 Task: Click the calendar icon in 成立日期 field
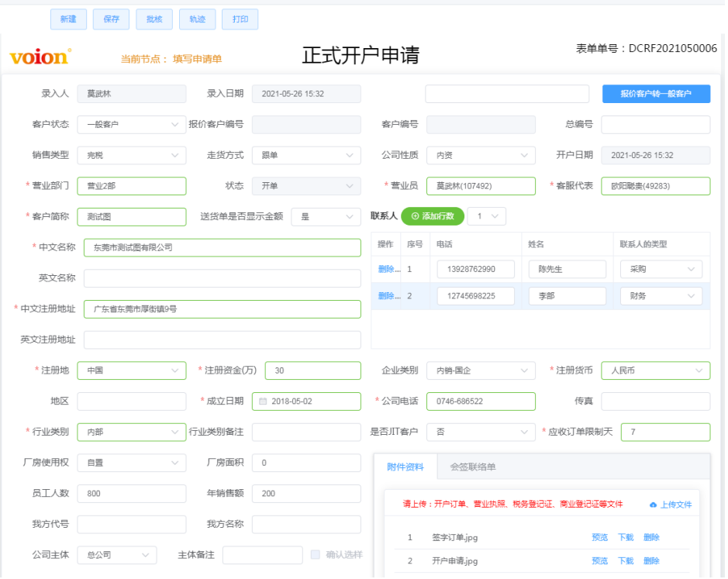point(263,402)
